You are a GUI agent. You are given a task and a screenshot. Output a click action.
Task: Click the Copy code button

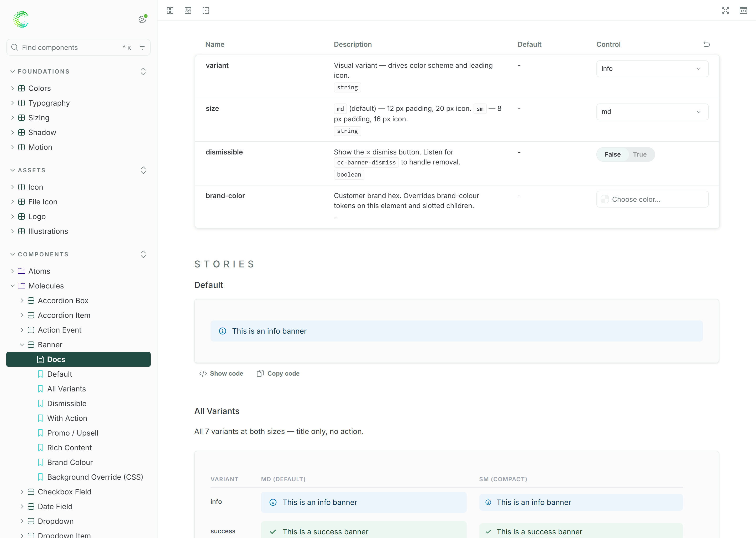coord(278,373)
